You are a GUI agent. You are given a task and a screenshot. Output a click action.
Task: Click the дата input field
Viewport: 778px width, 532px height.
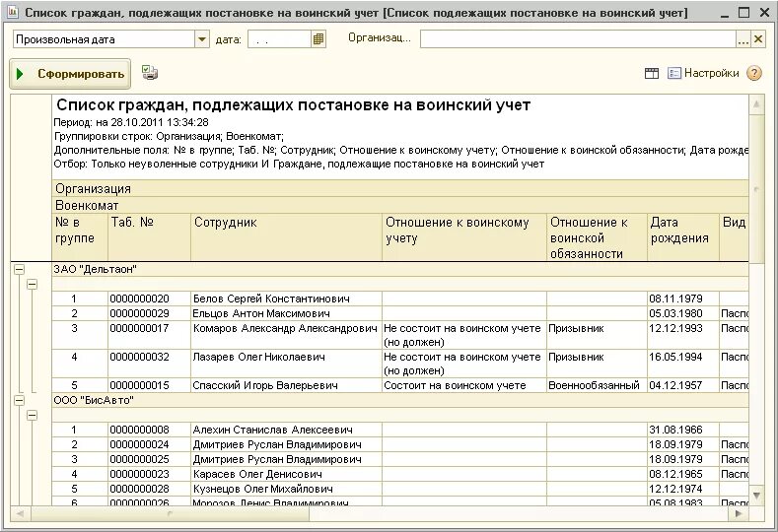click(280, 39)
